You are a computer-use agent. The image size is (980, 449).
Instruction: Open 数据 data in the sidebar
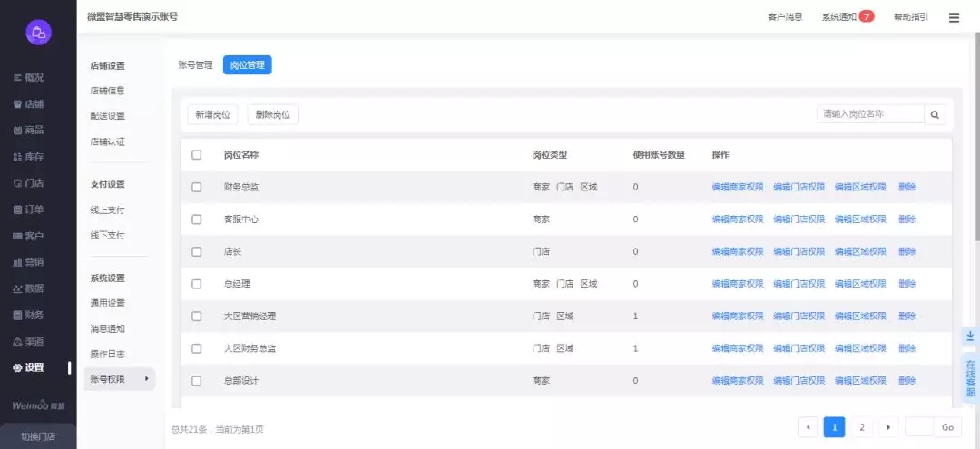pos(29,288)
